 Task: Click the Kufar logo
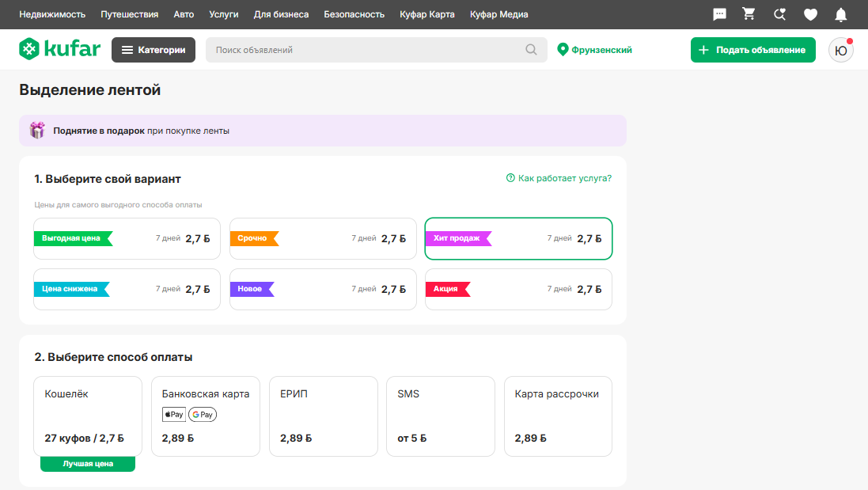pos(60,49)
